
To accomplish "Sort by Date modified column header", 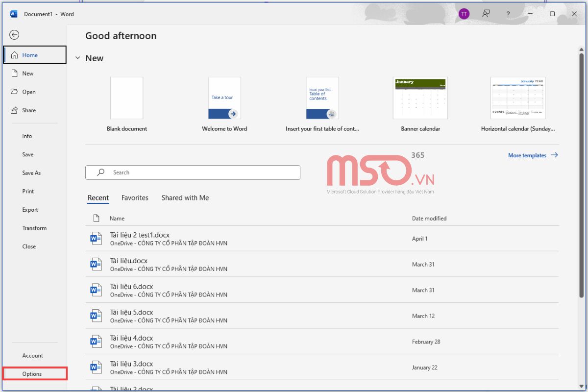I will coord(429,219).
